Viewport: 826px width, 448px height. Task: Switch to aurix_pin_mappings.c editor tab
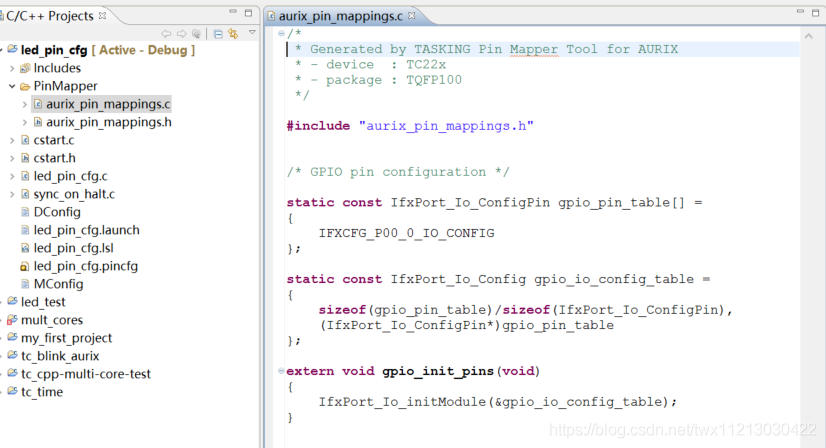[340, 16]
